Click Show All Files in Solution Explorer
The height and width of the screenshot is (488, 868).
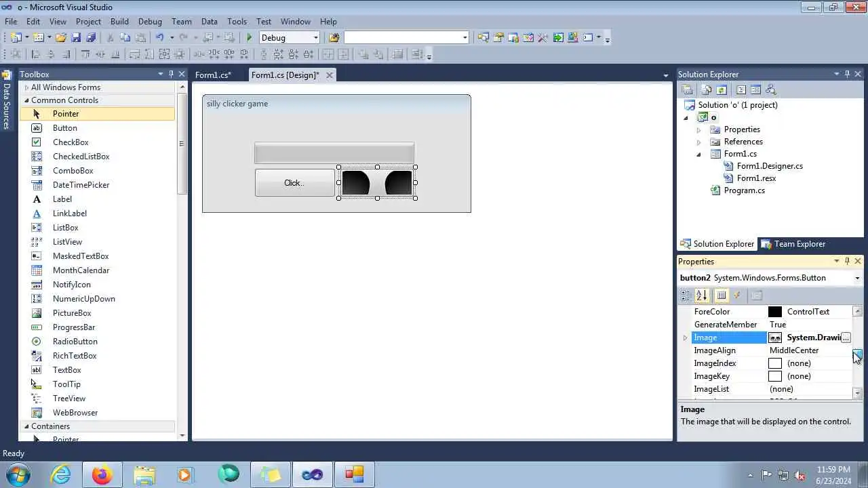(707, 89)
